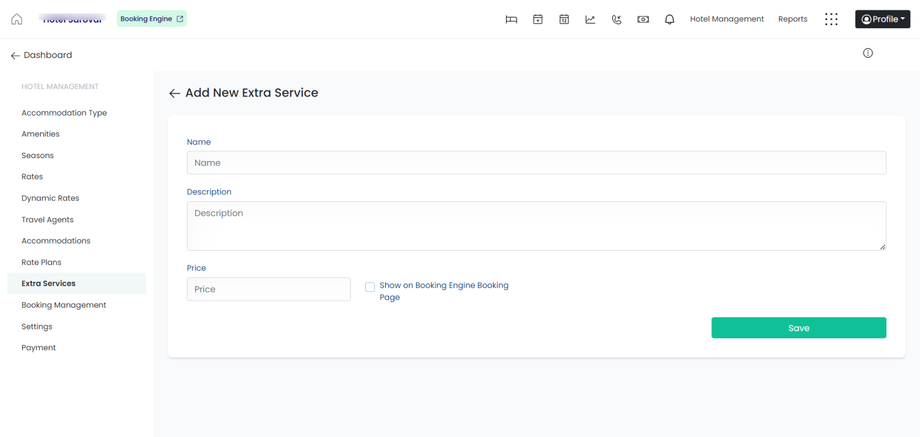Open the apps grid menu icon
The width and height of the screenshot is (920, 437).
coord(831,19)
